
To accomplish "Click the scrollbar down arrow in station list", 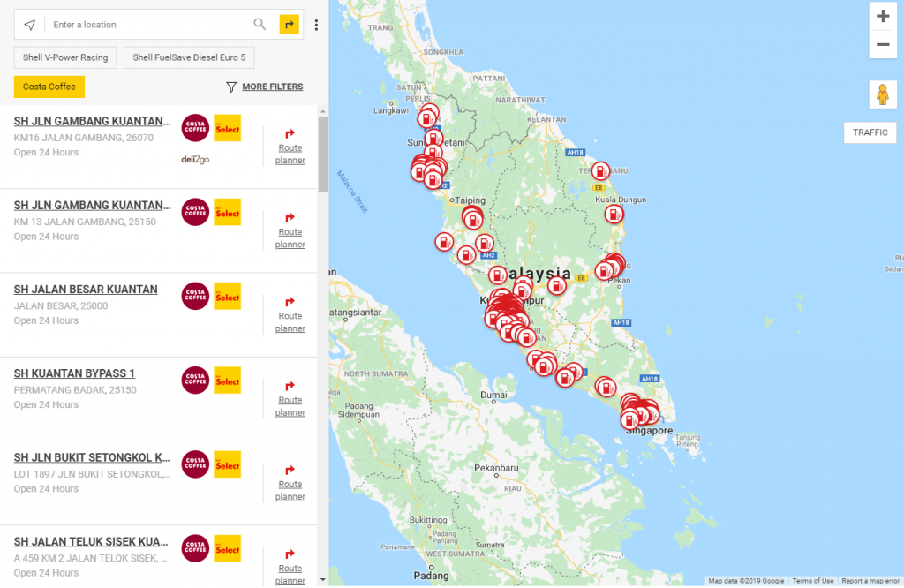I will click(323, 580).
